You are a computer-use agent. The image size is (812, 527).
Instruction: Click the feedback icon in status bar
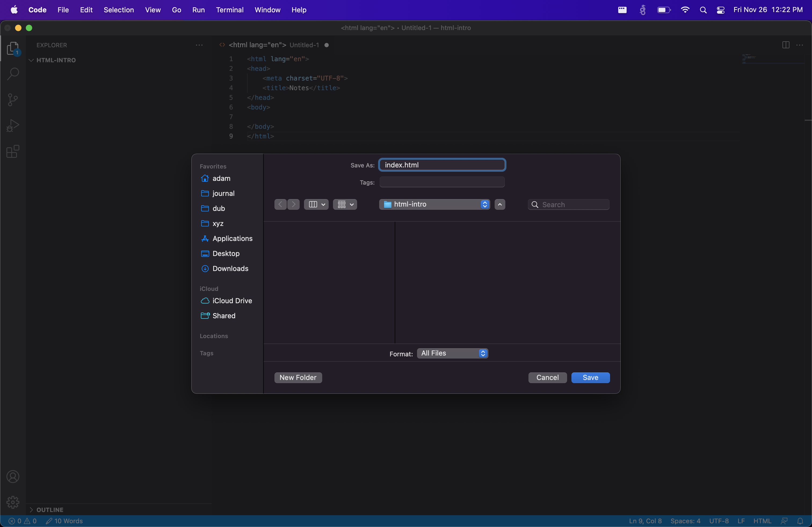784,521
